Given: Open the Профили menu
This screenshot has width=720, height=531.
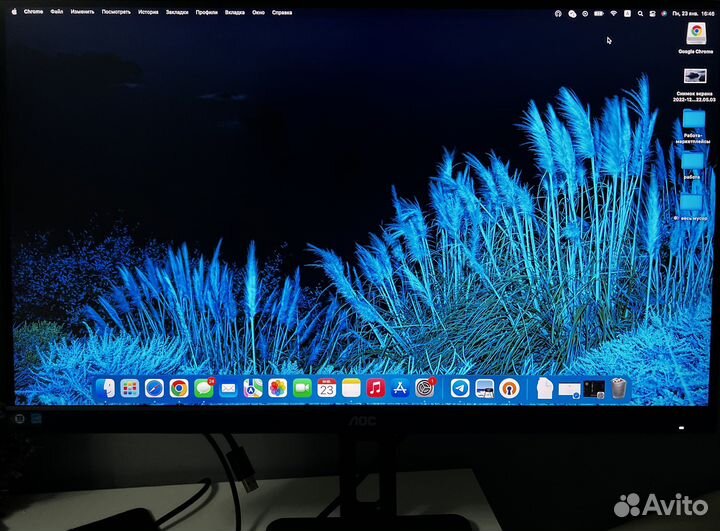Looking at the screenshot, I should pyautogui.click(x=207, y=12).
